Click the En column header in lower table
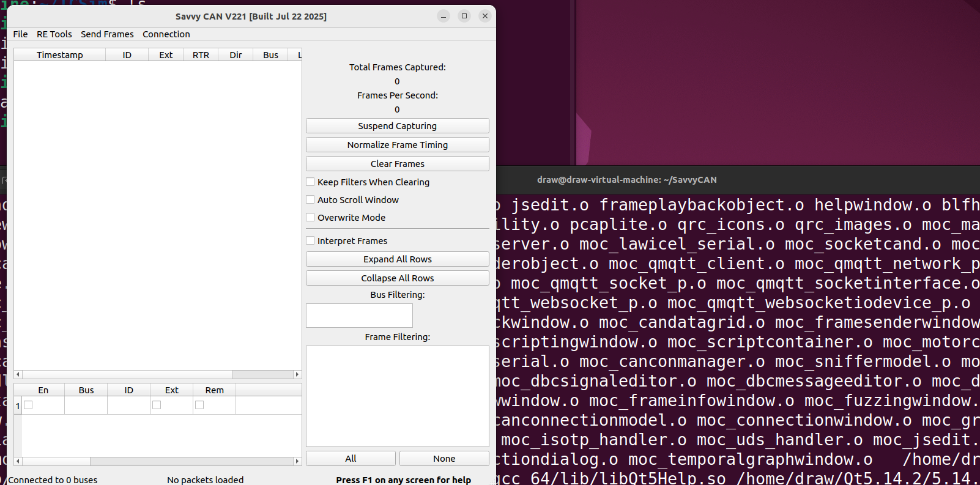Image resolution: width=980 pixels, height=485 pixels. [x=43, y=390]
